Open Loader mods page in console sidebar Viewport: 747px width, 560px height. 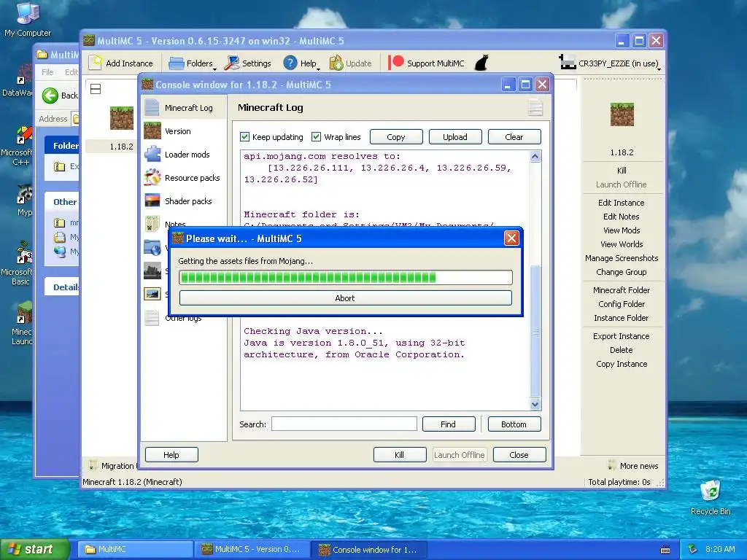click(x=184, y=155)
